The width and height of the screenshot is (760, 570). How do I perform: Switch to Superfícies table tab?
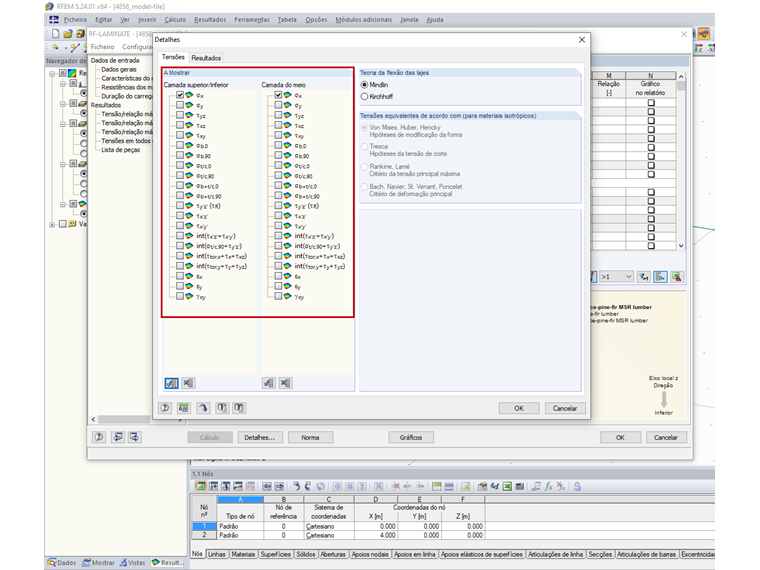(x=275, y=554)
